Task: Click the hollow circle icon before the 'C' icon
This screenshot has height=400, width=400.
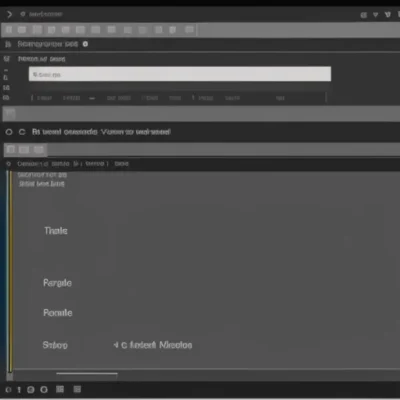Action: tap(9, 132)
